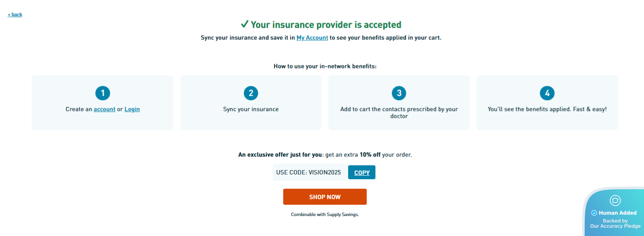Click the Your insurance provider is accepted heading
The width and height of the screenshot is (644, 236).
[x=326, y=25]
